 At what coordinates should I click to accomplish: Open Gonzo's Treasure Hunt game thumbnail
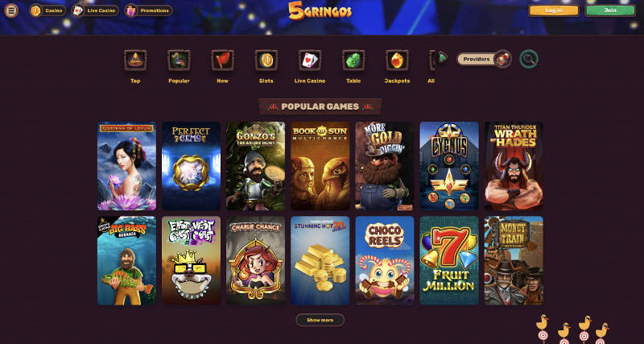(x=255, y=166)
